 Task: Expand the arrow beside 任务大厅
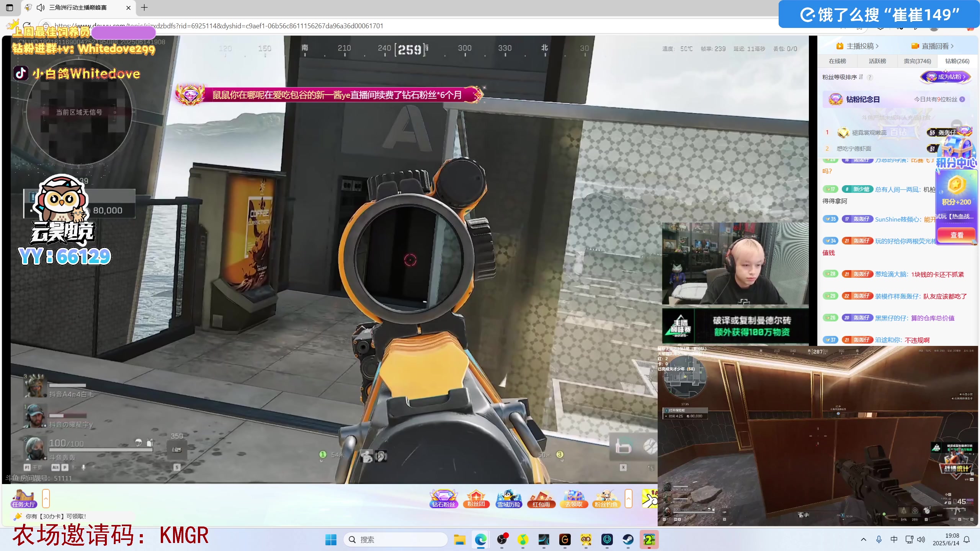tap(46, 498)
